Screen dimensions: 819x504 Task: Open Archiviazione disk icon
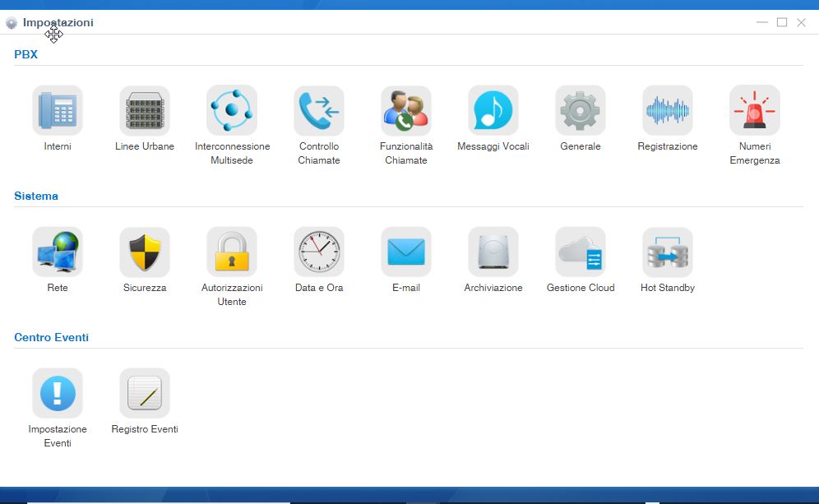[x=493, y=252]
